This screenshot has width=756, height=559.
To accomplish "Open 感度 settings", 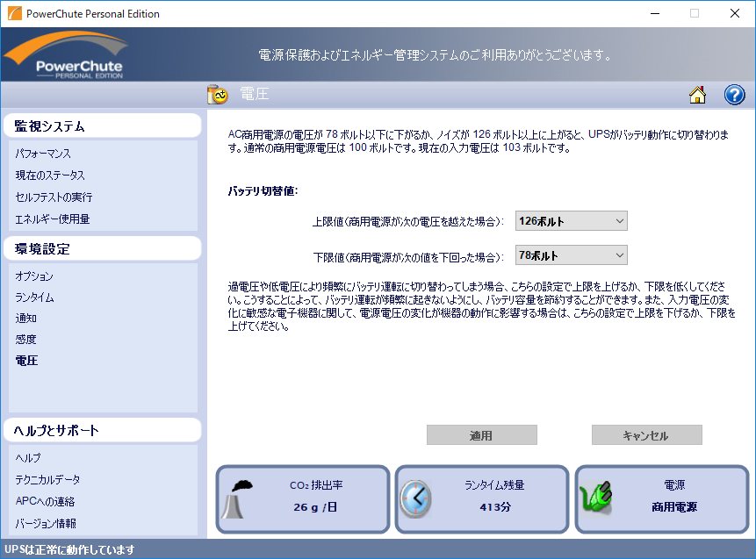I will click(26, 340).
